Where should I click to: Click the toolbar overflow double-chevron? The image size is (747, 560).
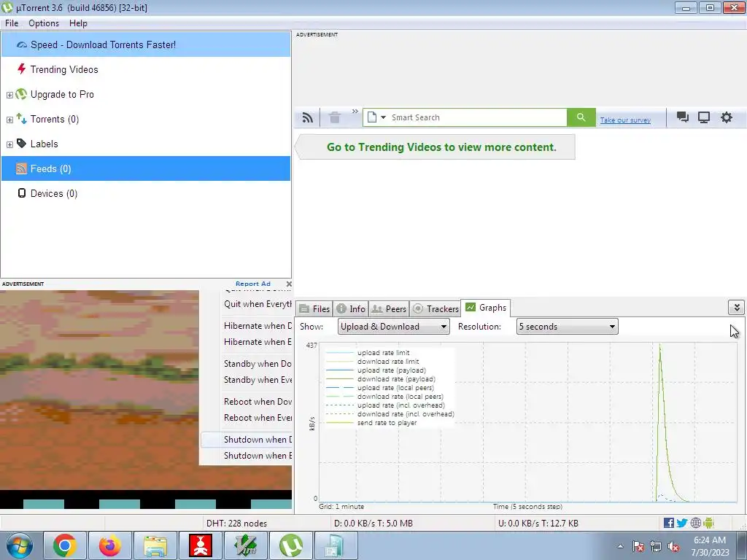[x=355, y=112]
